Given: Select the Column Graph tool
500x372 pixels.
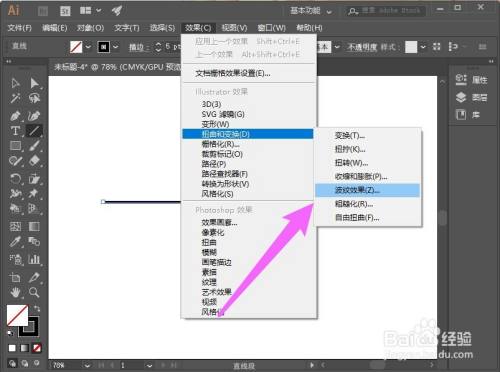Looking at the screenshot, I should tap(34, 259).
